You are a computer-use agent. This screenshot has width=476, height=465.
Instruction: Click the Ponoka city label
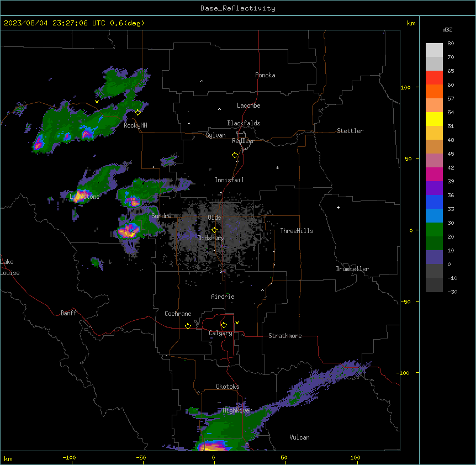point(265,75)
